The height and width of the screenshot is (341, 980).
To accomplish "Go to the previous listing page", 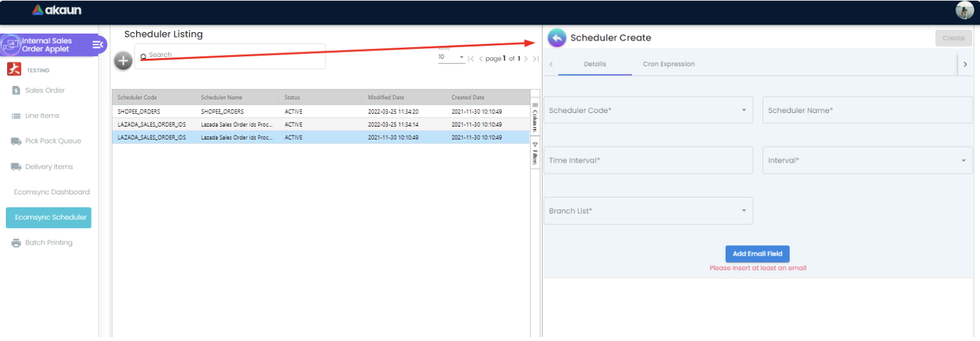I will coord(480,59).
